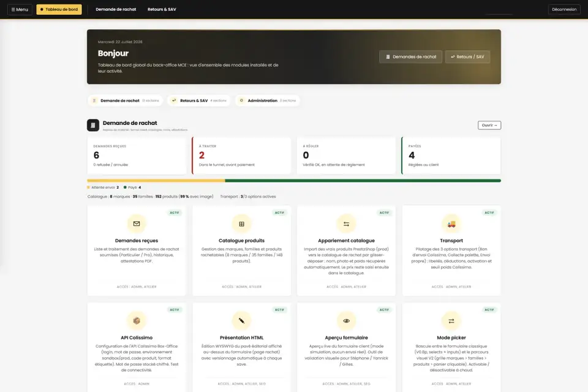Click the swap icon of Appariement catalogue
This screenshot has height=392, width=588.
pyautogui.click(x=346, y=224)
